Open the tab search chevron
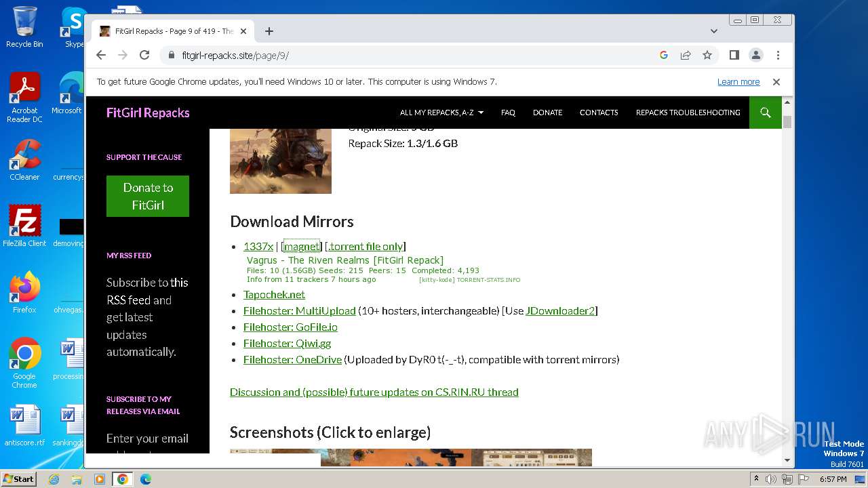This screenshot has width=868, height=488. [713, 31]
